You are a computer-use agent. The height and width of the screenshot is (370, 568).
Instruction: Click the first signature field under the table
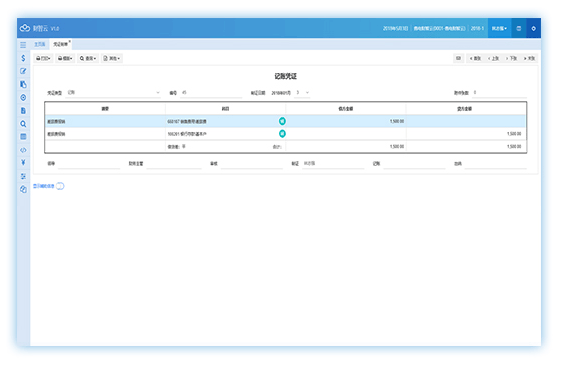(89, 164)
